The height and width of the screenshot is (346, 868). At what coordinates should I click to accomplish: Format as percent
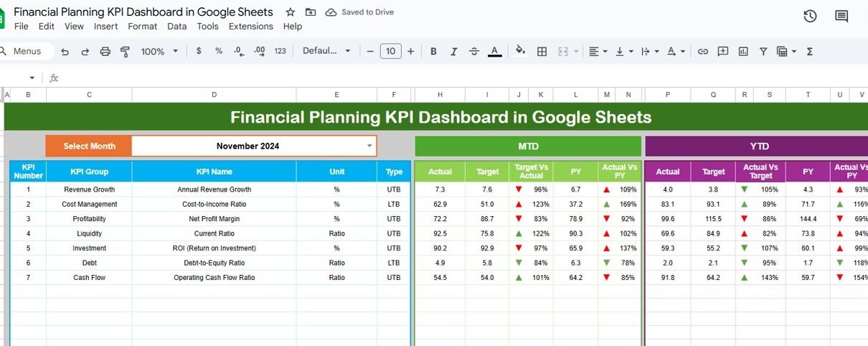click(x=219, y=52)
